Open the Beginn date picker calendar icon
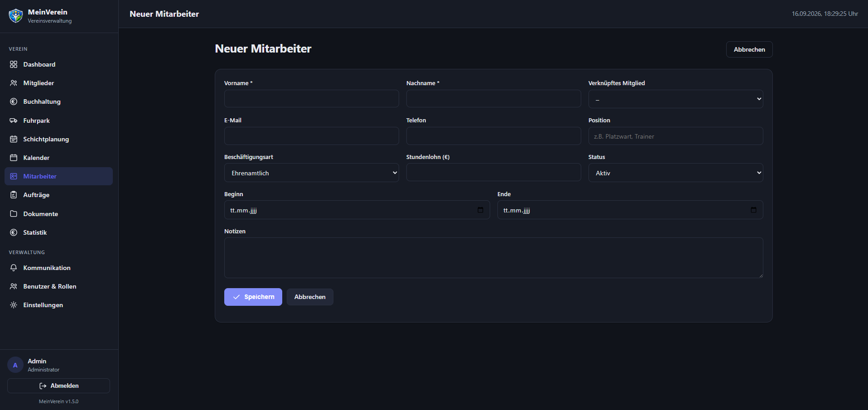 point(480,210)
